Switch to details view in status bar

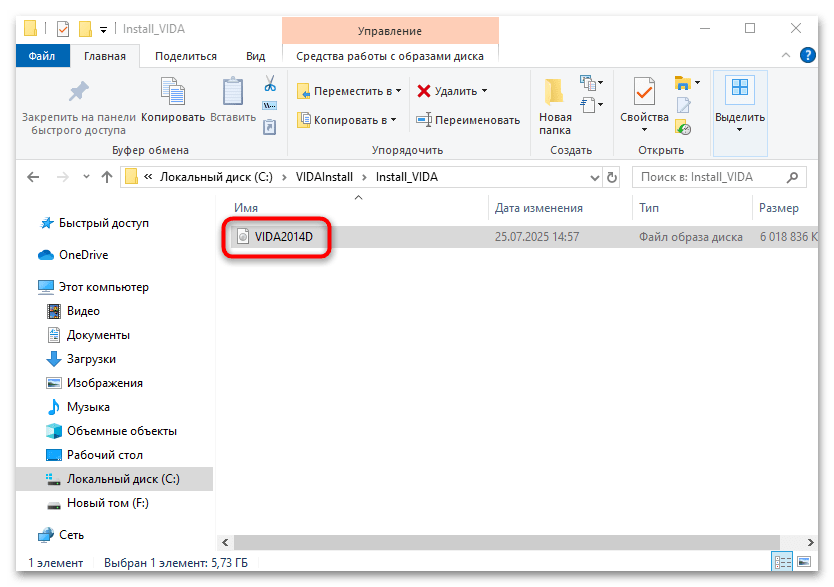pyautogui.click(x=782, y=562)
